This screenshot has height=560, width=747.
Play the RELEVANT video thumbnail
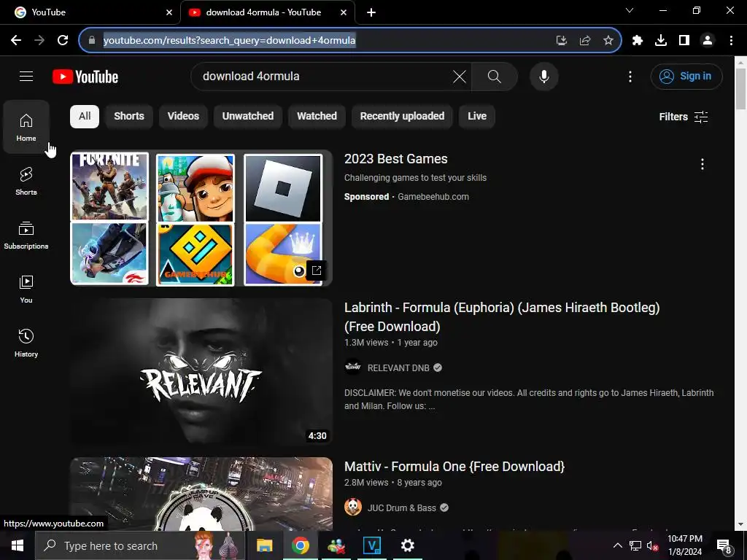201,371
